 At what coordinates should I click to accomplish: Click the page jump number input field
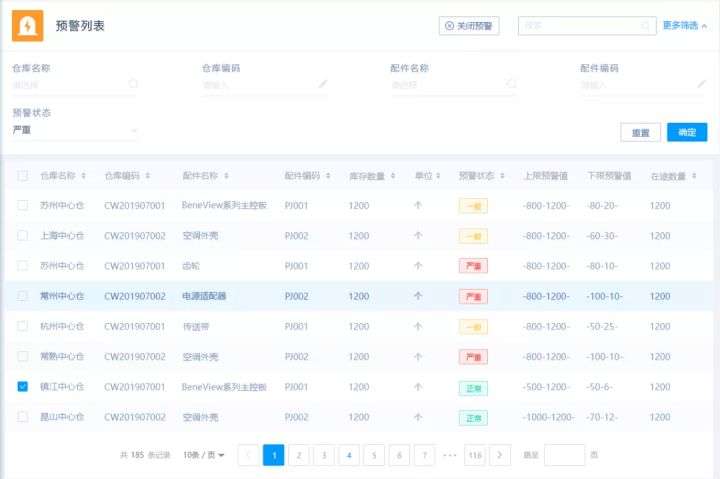pos(564,455)
